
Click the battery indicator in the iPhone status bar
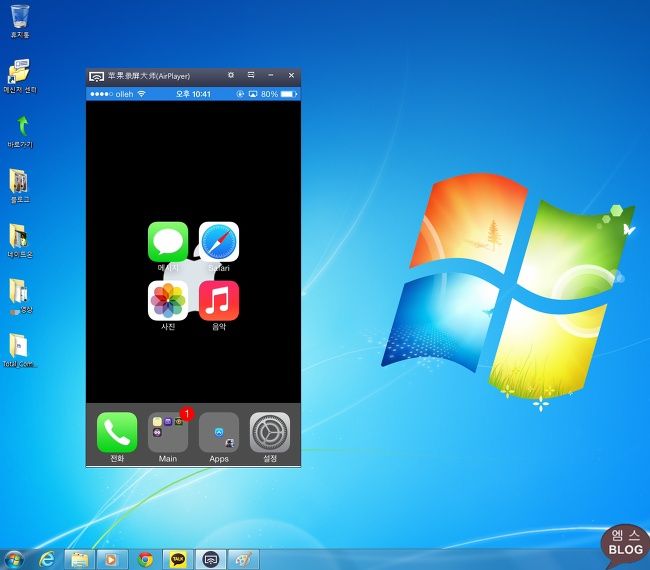click(x=289, y=94)
